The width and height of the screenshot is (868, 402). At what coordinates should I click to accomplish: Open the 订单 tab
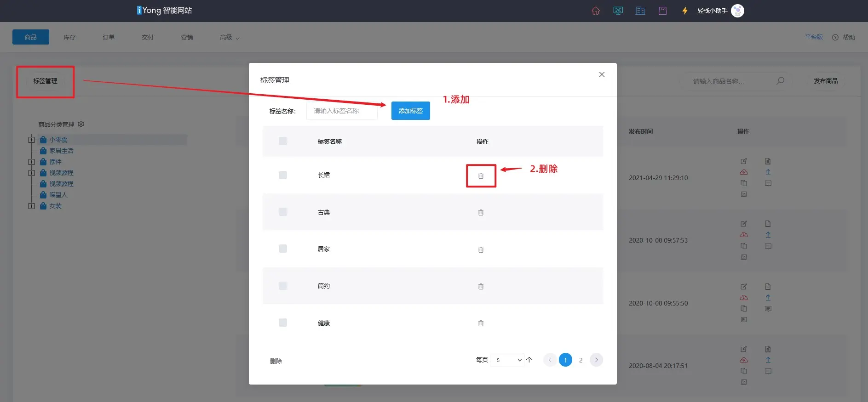[109, 37]
